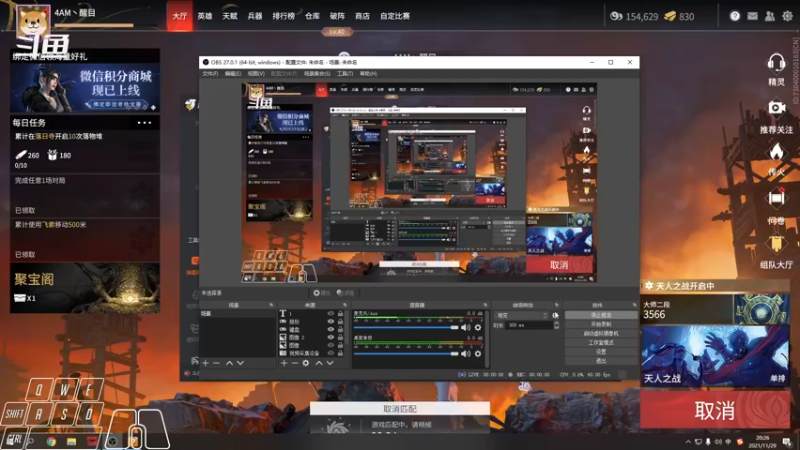Move source down with the down arrow in sources toolbar

tap(330, 363)
